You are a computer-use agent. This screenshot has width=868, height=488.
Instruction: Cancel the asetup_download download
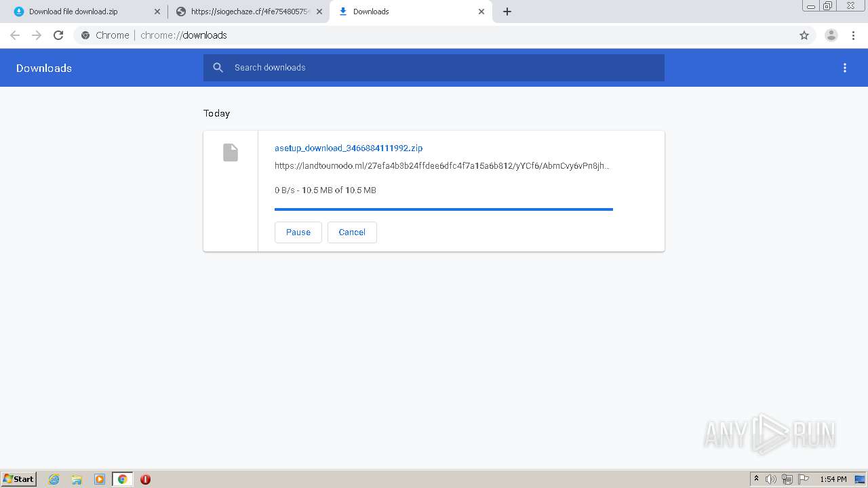click(352, 232)
